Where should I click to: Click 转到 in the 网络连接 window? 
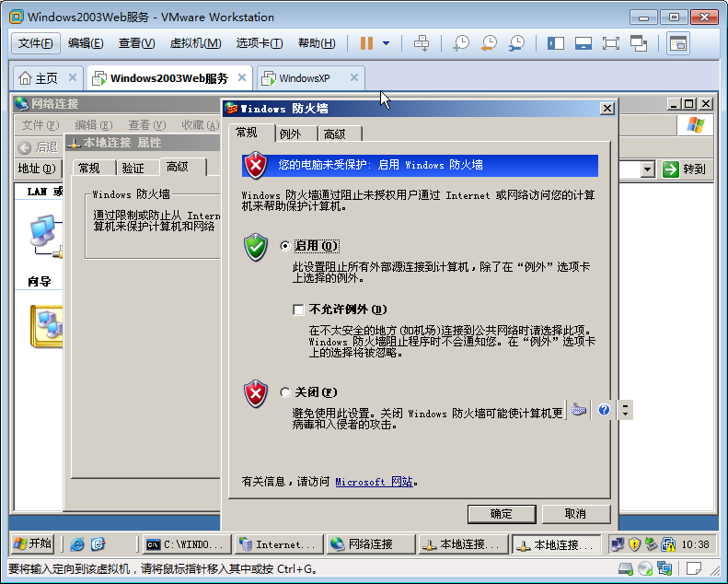click(685, 169)
